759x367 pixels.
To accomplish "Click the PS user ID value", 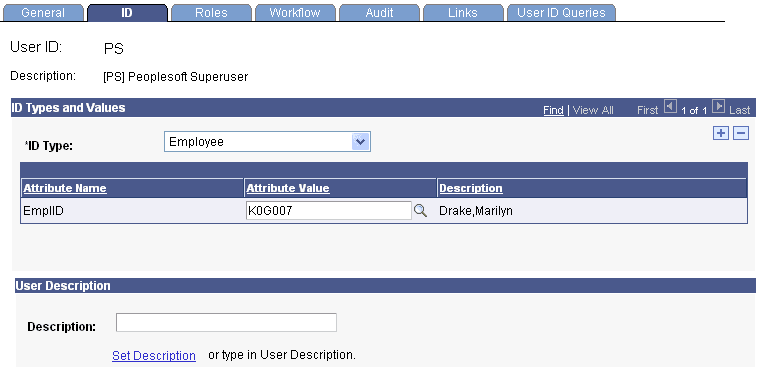I will (114, 48).
